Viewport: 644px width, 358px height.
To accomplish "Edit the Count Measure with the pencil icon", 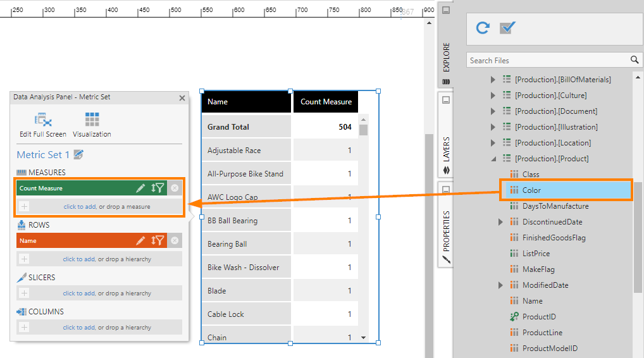I will [x=140, y=188].
